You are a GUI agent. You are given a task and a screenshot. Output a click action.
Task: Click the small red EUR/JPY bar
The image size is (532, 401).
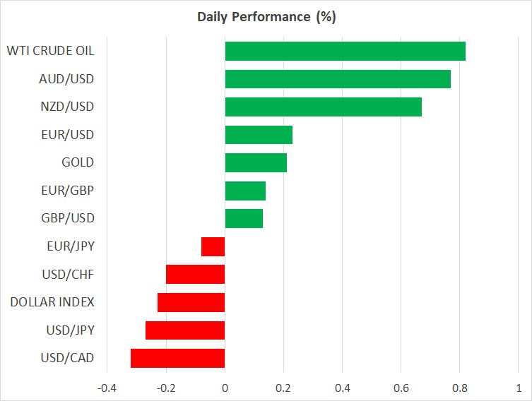pos(213,246)
